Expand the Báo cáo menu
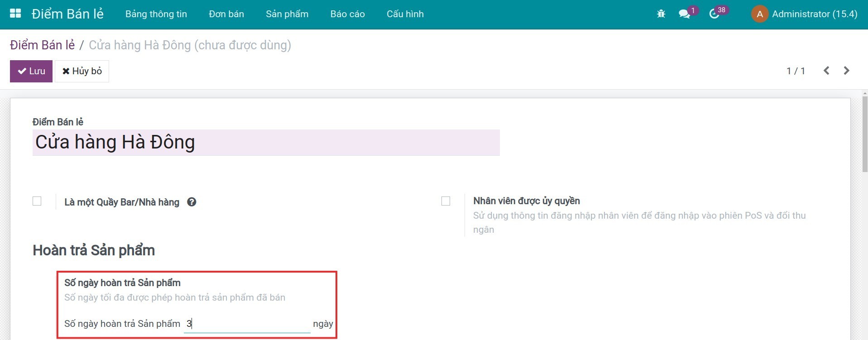The width and height of the screenshot is (868, 340). (x=347, y=14)
